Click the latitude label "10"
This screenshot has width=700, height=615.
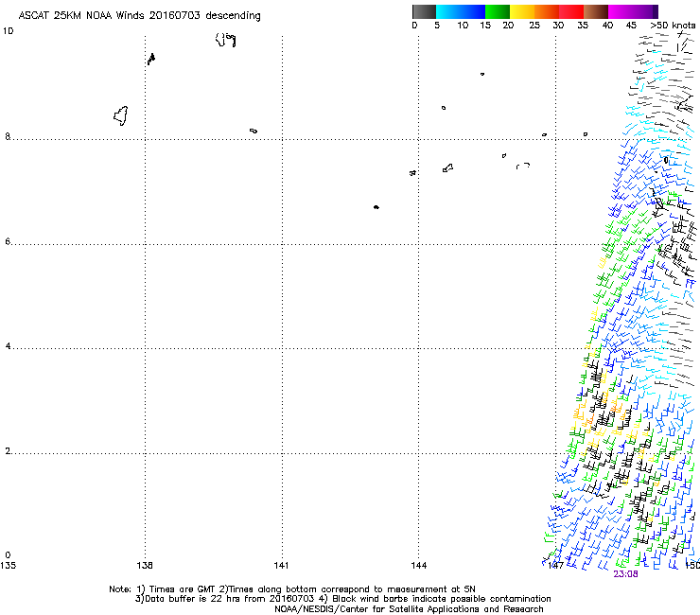[8, 31]
